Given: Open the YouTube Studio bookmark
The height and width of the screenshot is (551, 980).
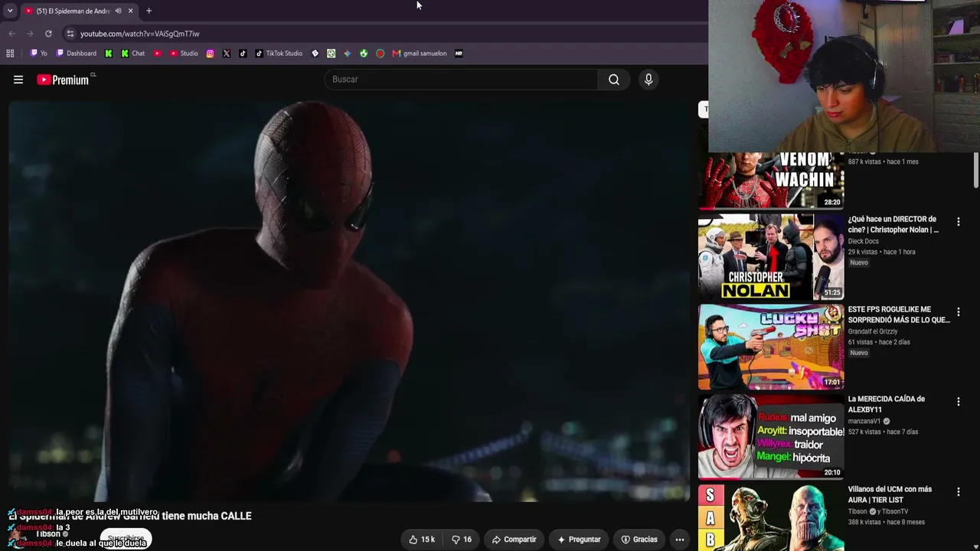Looking at the screenshot, I should pyautogui.click(x=184, y=54).
